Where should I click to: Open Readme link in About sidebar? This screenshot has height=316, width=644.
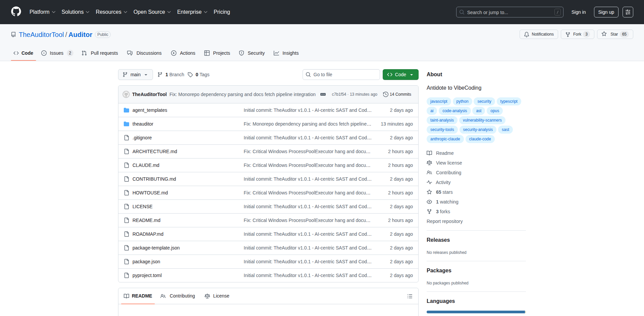440,153
